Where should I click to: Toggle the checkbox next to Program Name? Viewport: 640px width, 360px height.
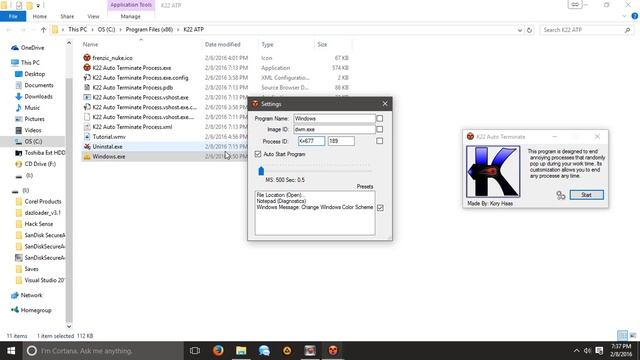(x=380, y=118)
